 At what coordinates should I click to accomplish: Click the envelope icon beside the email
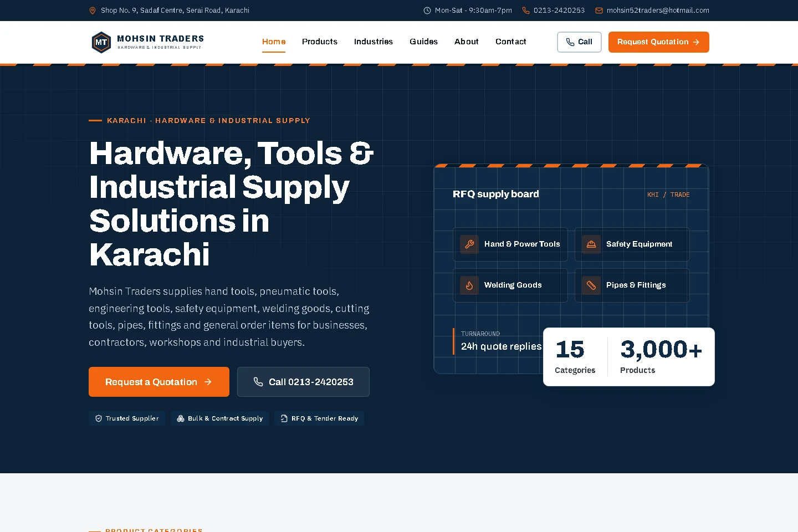click(599, 11)
